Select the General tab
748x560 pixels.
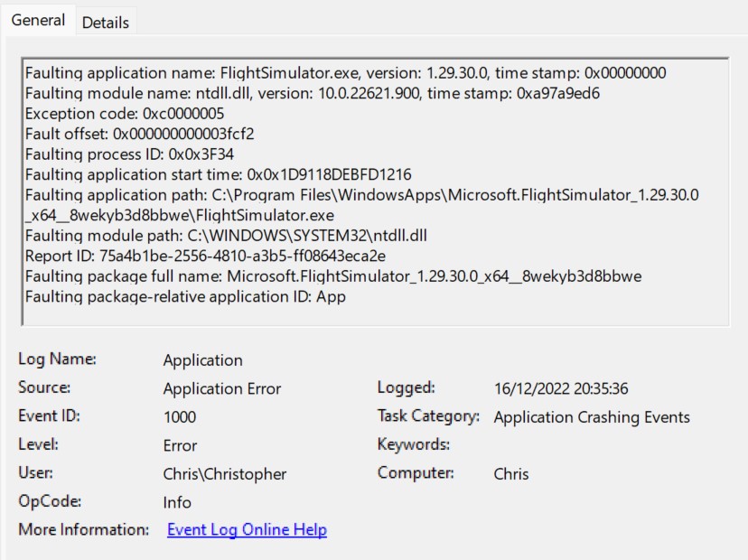38,19
